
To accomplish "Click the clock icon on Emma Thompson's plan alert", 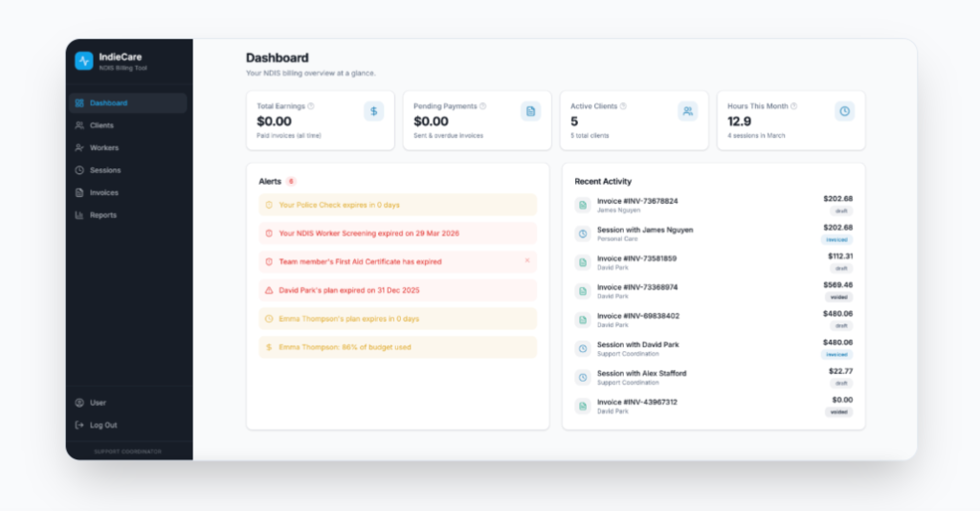I will 269,320.
